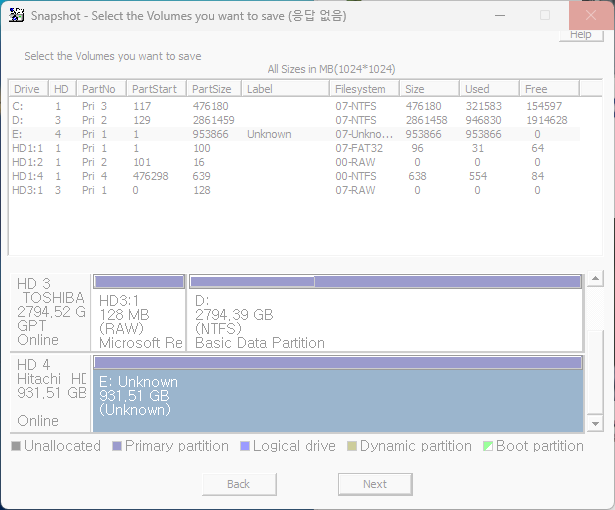Select the HD1:1 volume row

pos(294,148)
